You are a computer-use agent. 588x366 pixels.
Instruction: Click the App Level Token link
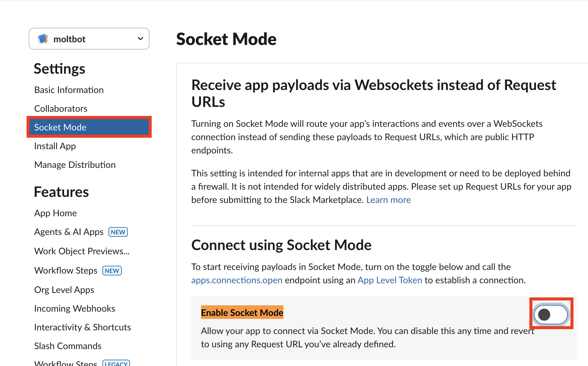pos(389,280)
